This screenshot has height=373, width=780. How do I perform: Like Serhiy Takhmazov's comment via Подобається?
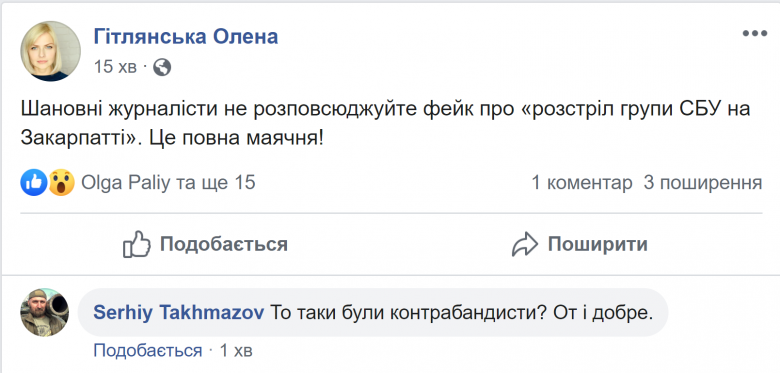[148, 351]
